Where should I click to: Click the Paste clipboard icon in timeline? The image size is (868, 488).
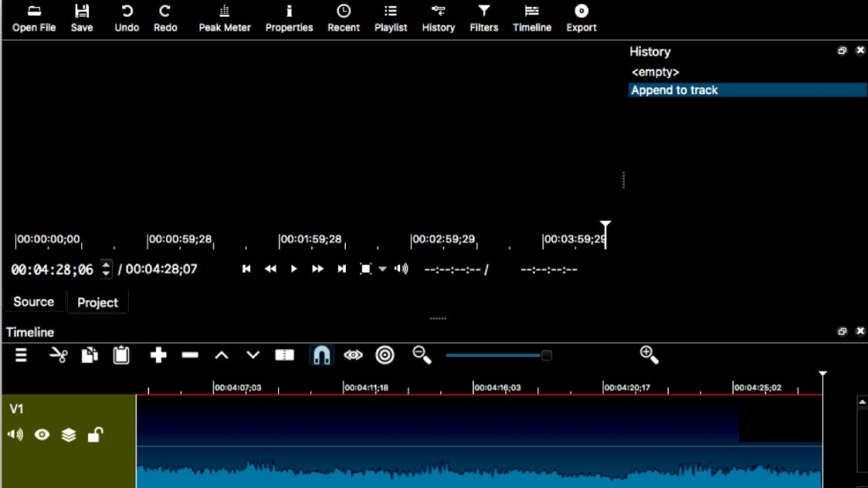(121, 355)
